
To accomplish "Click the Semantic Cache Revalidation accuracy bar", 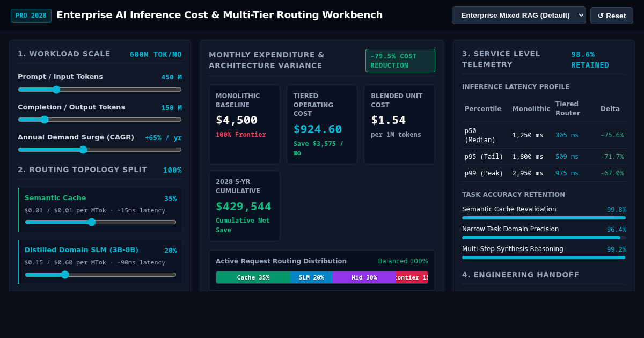I will (x=544, y=218).
